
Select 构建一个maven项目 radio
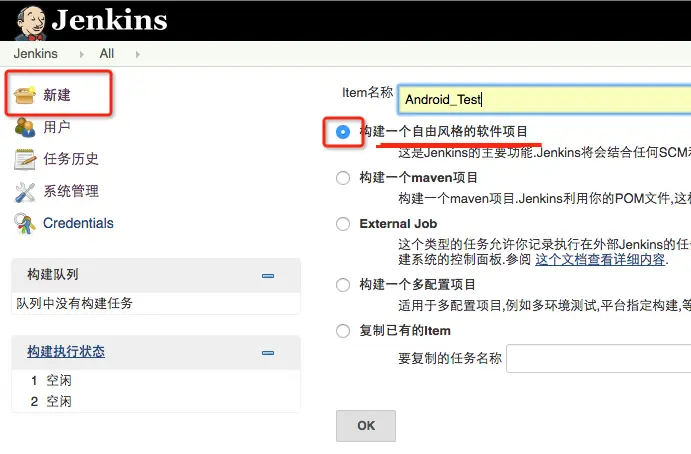click(343, 178)
